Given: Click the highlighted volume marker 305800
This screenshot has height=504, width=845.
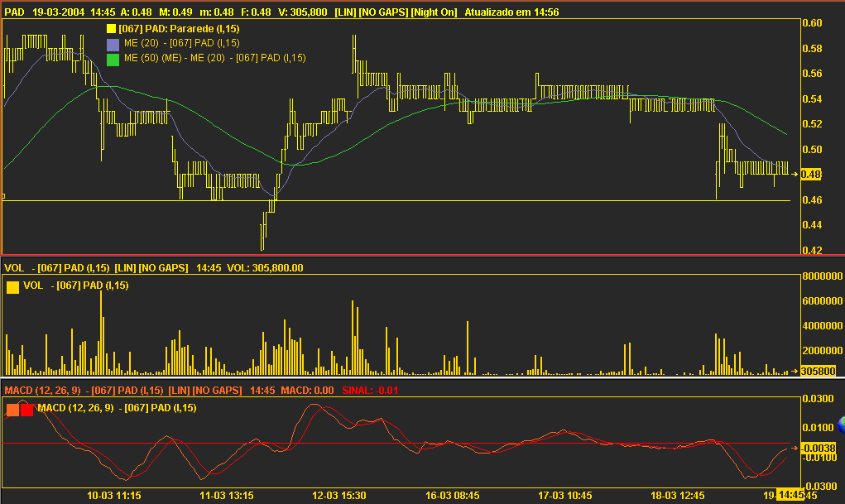Looking at the screenshot, I should (x=818, y=371).
